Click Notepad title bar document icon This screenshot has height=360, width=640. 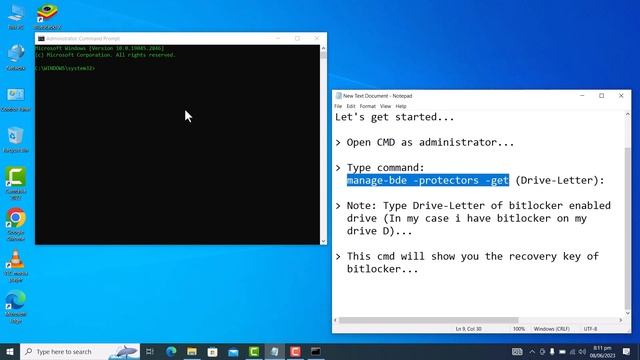338,96
